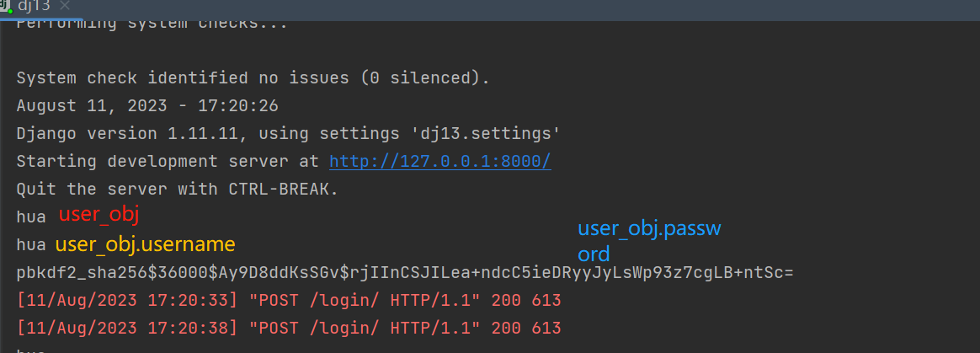Viewport: 980px width, 353px height.
Task: Click the Django run configuration icon
Action: 6,5
